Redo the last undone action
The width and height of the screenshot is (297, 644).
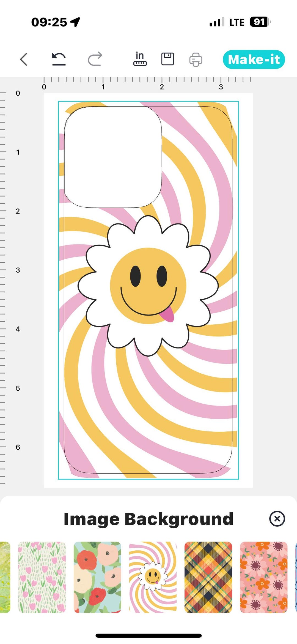click(x=95, y=59)
